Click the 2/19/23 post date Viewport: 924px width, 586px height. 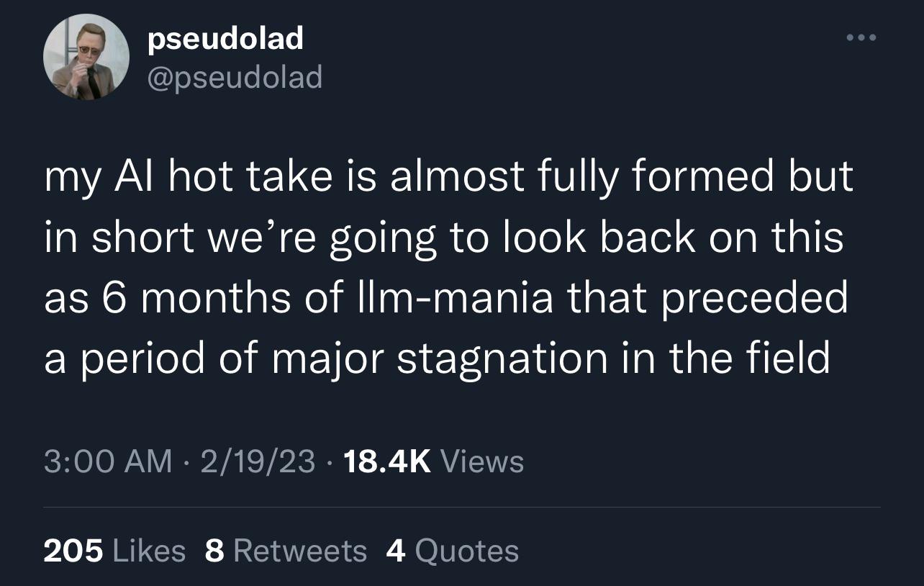258,461
